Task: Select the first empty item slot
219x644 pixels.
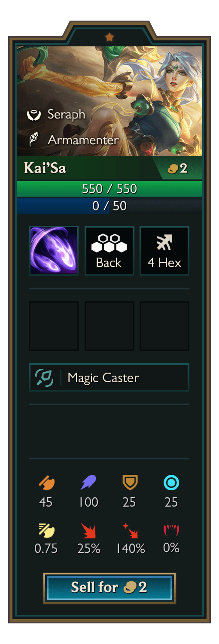Action: tap(54, 326)
